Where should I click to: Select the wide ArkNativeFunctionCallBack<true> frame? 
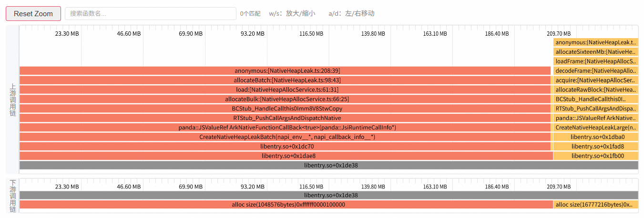(285, 128)
